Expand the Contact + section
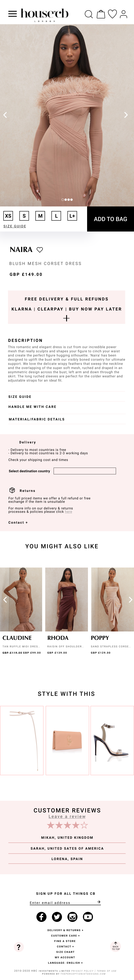The width and height of the screenshot is (134, 980). point(18,522)
